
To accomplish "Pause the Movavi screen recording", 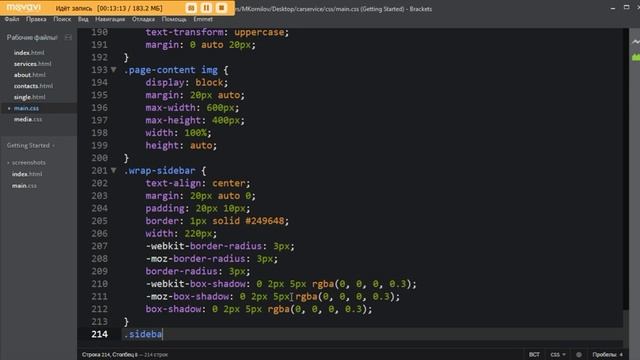I will tap(206, 8).
